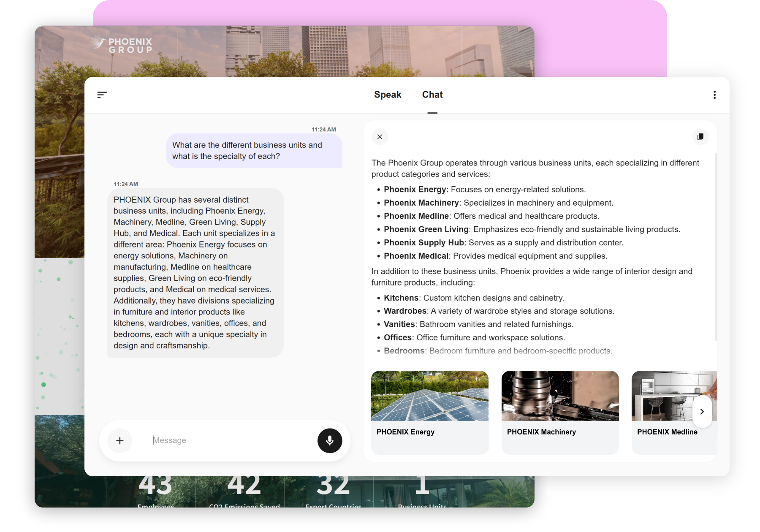The image size is (760, 532).
Task: Switch to the Speak tab
Action: (387, 95)
